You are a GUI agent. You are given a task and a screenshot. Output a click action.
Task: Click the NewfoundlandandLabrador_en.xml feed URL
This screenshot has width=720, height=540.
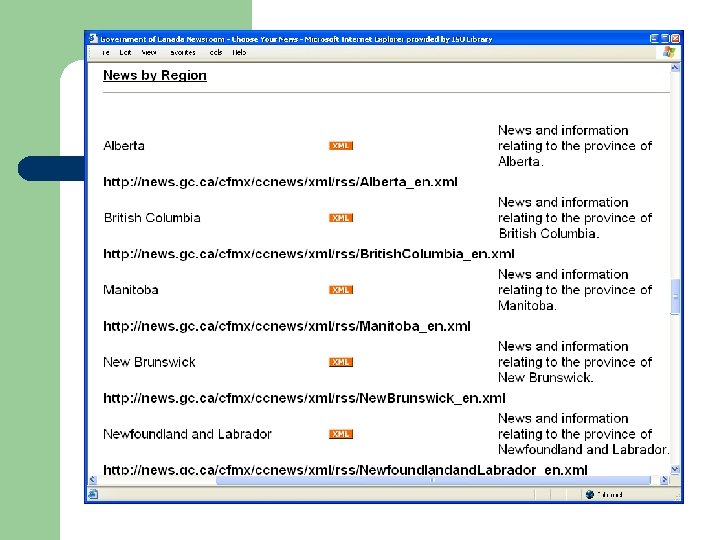[x=345, y=470]
